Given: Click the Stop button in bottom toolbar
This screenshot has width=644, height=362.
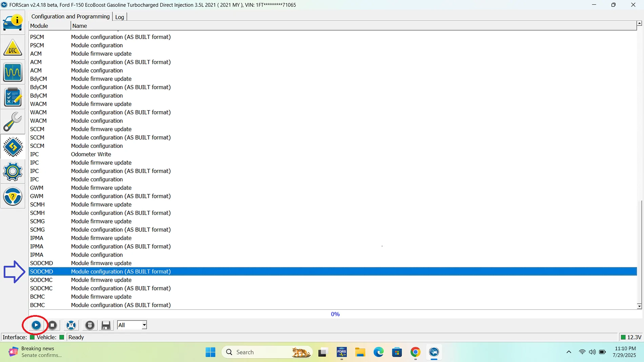Looking at the screenshot, I should point(53,325).
